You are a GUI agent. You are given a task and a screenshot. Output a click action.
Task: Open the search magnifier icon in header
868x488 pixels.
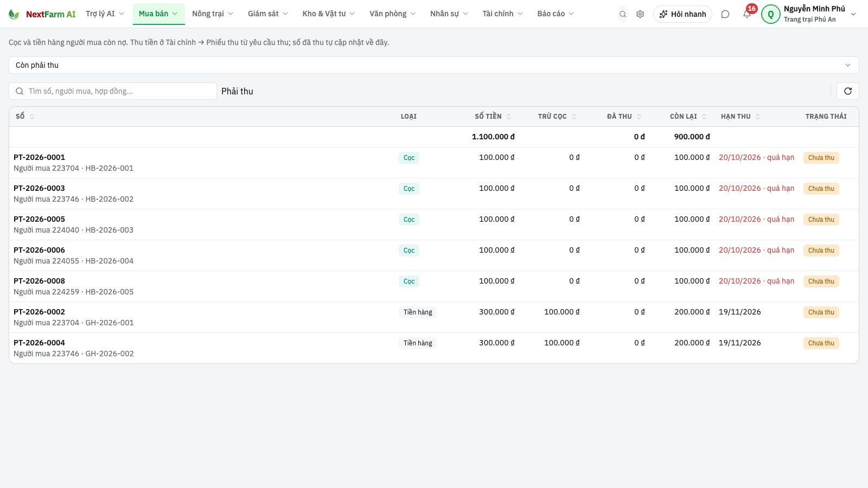(x=623, y=14)
